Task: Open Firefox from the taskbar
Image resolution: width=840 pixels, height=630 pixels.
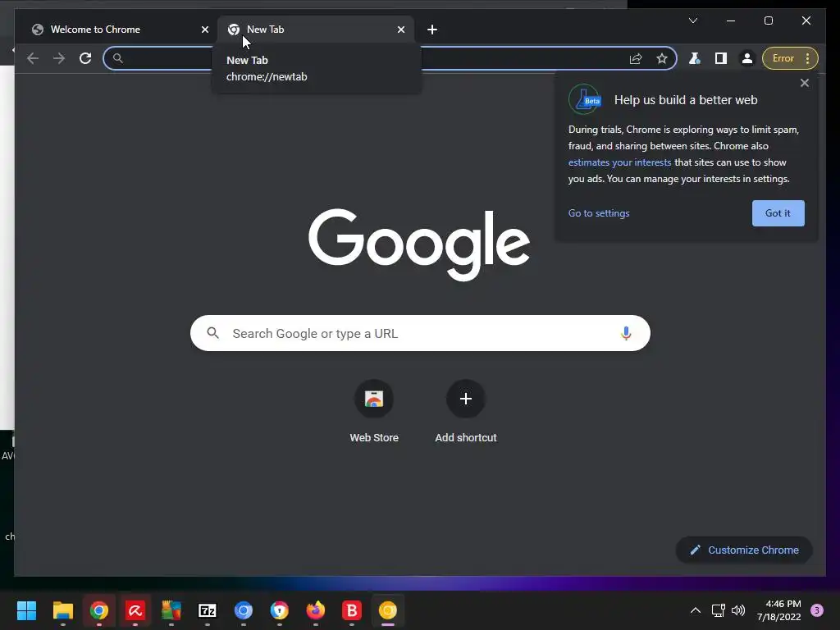Action: 316,610
